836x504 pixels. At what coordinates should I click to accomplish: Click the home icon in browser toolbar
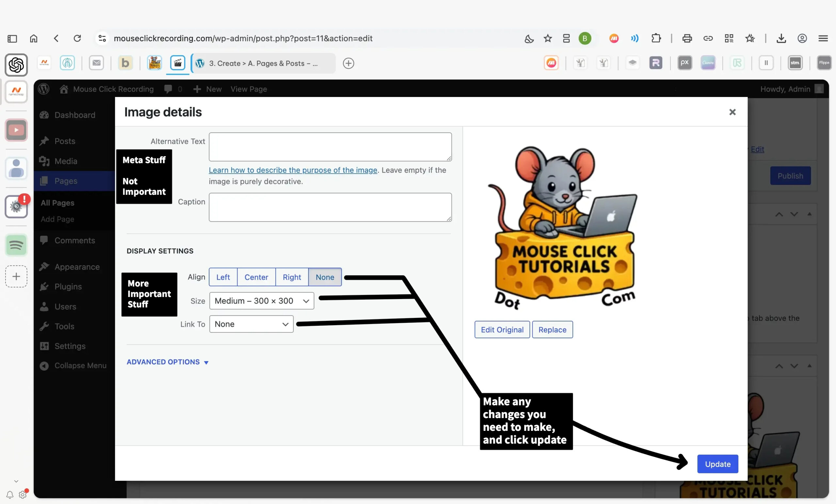pos(34,38)
